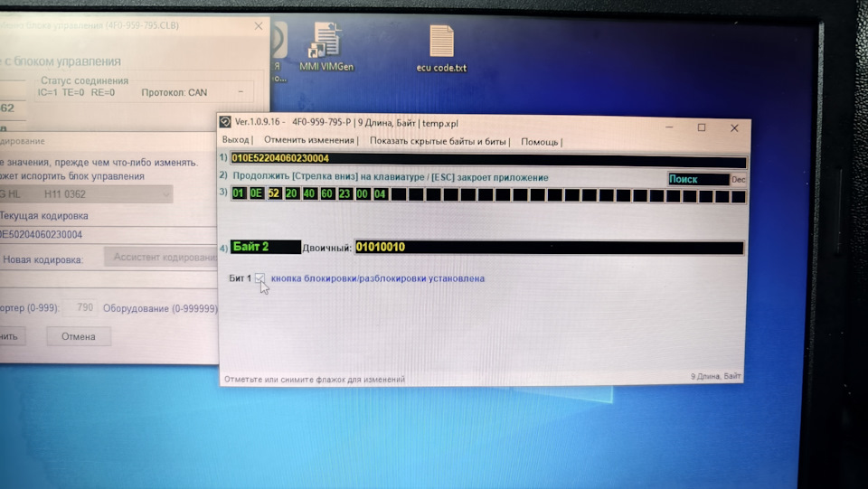This screenshot has width=868, height=489.
Task: Click Показать скрытые байты и биты menu
Action: click(x=438, y=142)
